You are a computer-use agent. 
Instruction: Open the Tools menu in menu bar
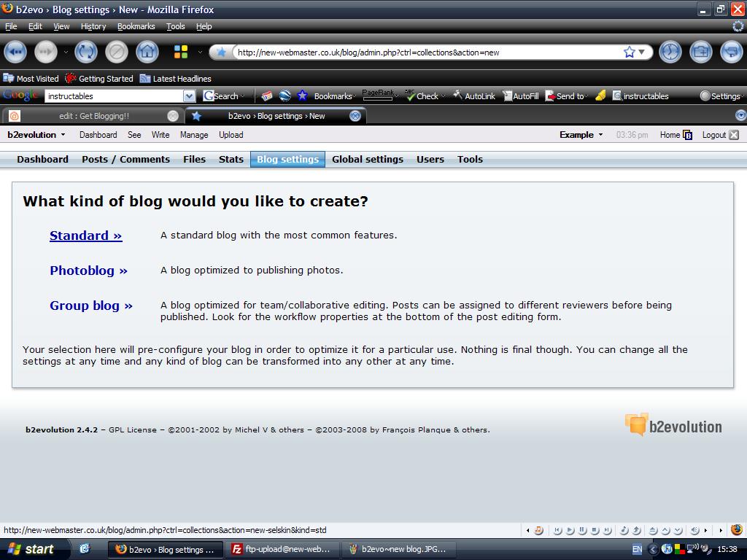(x=175, y=26)
